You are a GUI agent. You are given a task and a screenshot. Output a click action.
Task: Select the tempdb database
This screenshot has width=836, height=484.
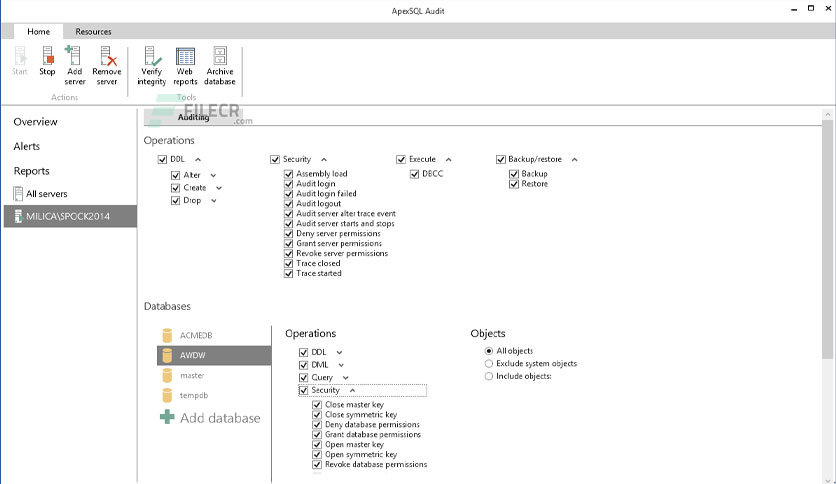214,396
